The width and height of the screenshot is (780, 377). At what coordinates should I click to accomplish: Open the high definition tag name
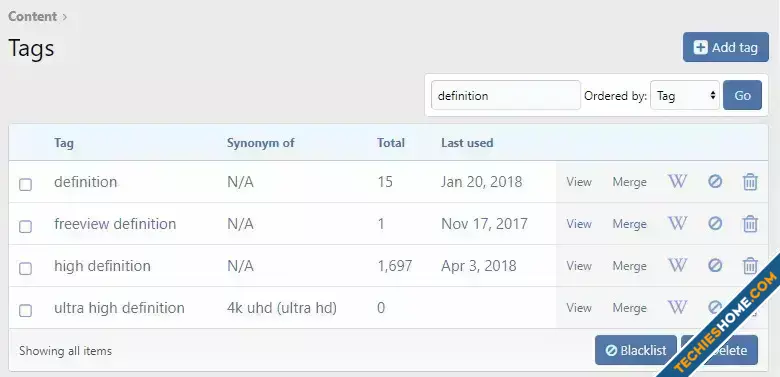point(102,266)
